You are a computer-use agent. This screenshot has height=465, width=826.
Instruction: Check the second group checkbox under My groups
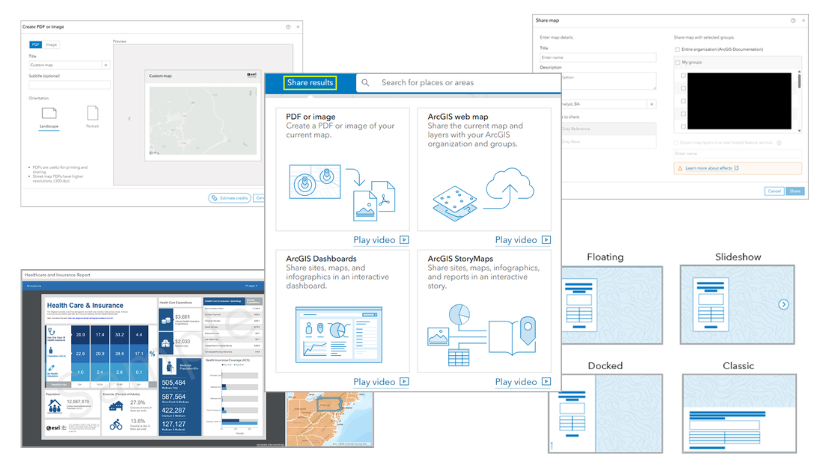(683, 88)
